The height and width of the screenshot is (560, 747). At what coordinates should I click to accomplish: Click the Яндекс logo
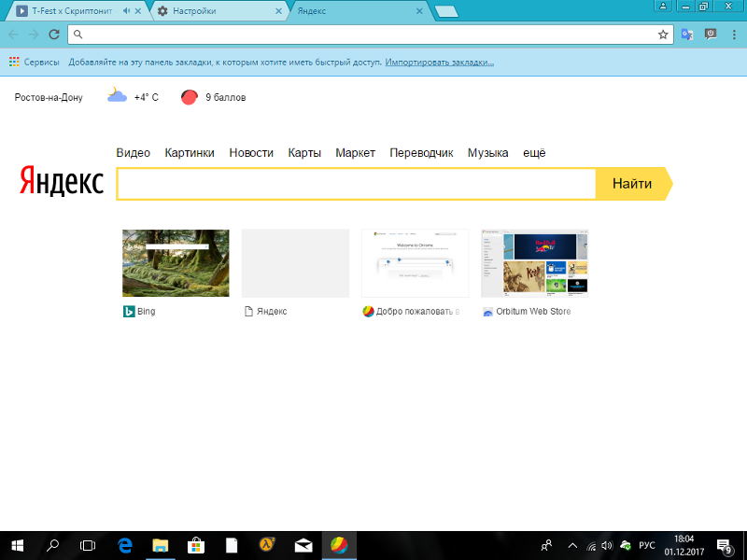pos(62,181)
